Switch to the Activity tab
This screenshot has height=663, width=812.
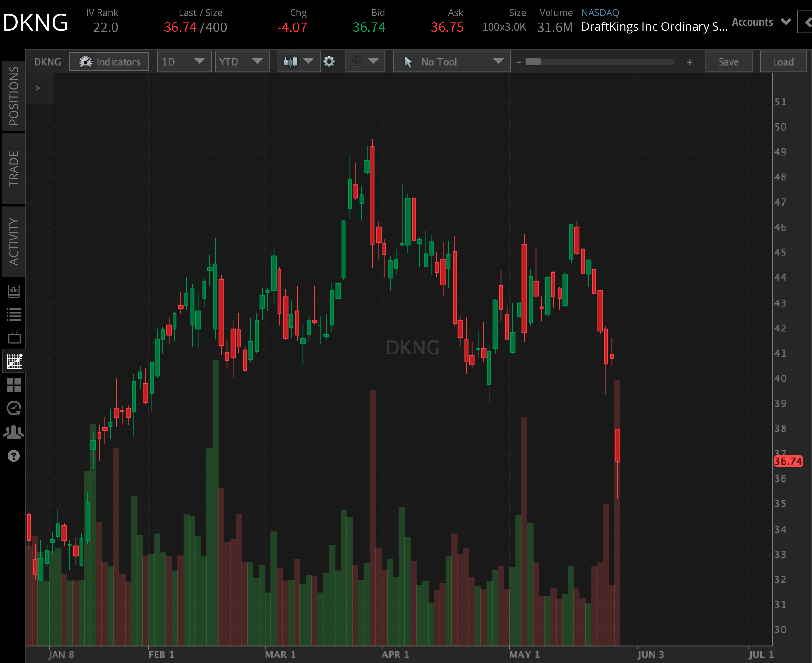14,241
